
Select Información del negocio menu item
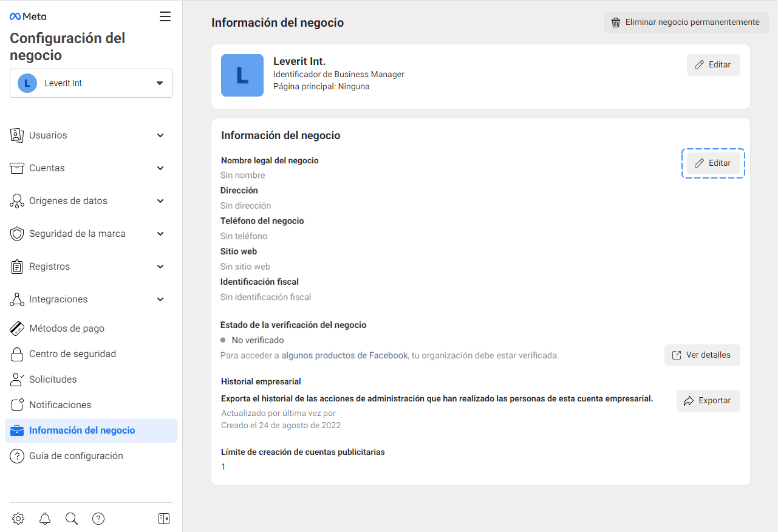coord(91,431)
